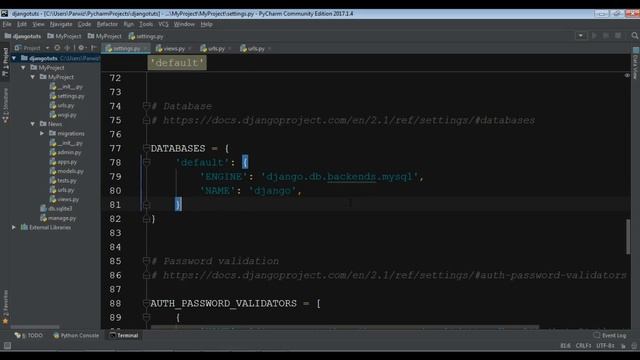Select models.py in project tree
This screenshot has width=640, height=360.
(x=67, y=171)
